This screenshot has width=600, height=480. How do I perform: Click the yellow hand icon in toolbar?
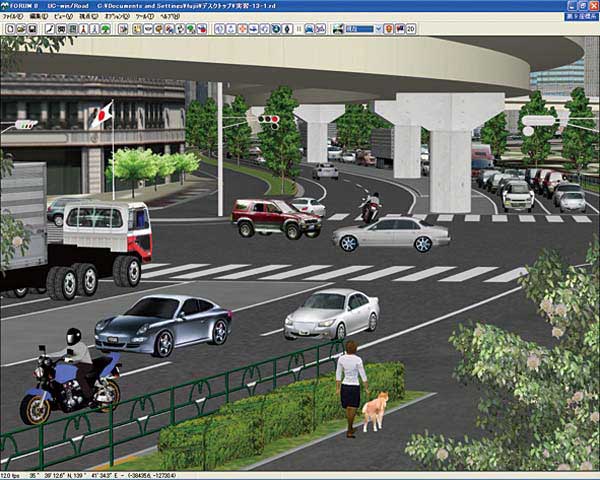pyautogui.click(x=137, y=29)
